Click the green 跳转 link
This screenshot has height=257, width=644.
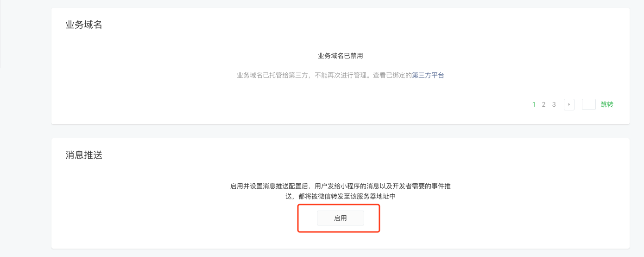click(x=607, y=104)
